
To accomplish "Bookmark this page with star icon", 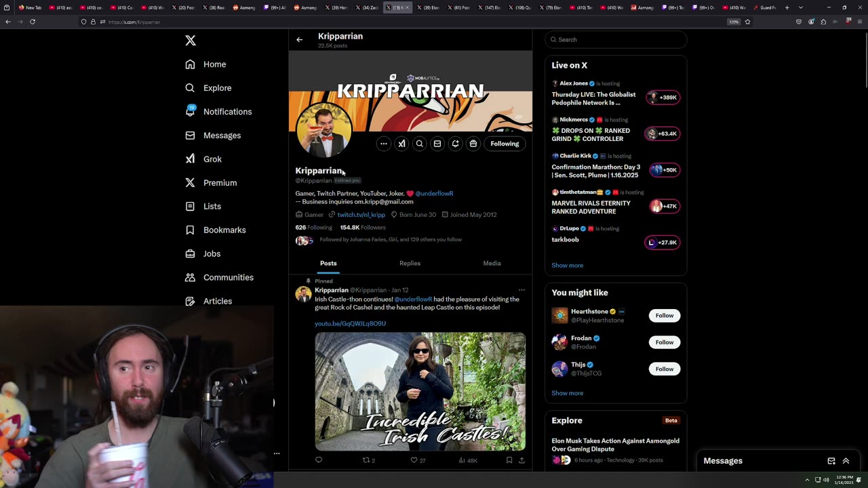I will [x=747, y=22].
